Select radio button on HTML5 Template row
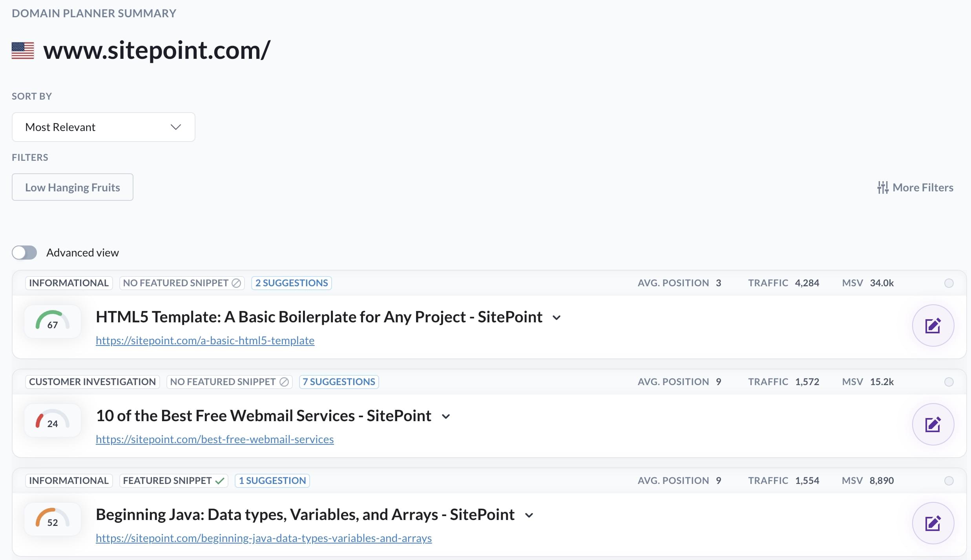The height and width of the screenshot is (560, 971). click(949, 283)
